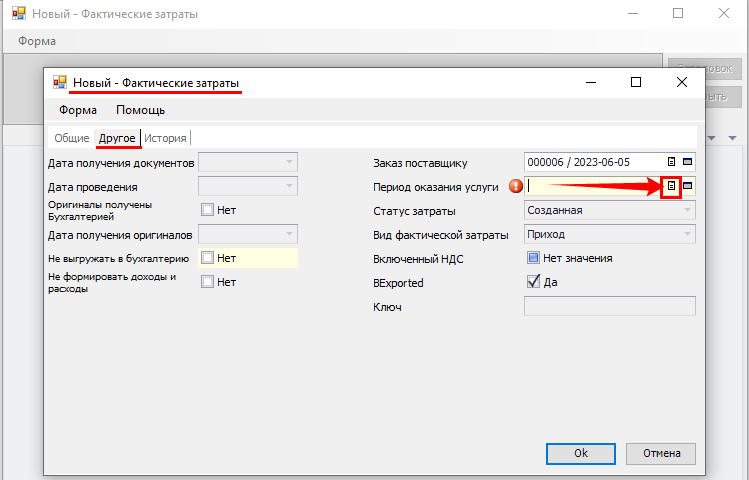Expand Статус затраты dropdown
Image resolution: width=749 pixels, height=480 pixels.
click(687, 210)
